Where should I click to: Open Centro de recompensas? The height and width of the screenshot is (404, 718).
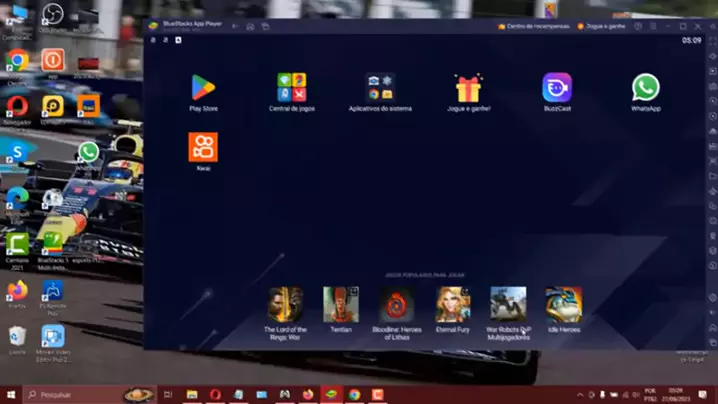pos(530,26)
